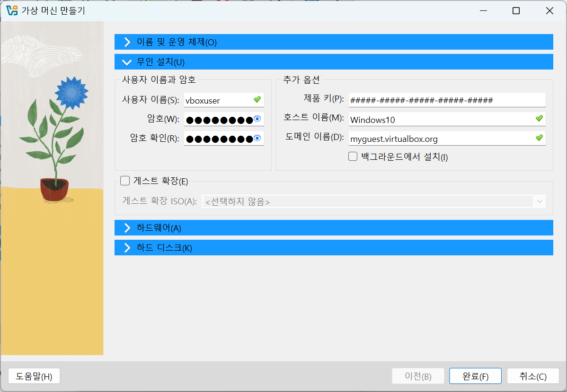Click the 호스트 이름(M): label
This screenshot has height=392, width=567.
tap(313, 117)
